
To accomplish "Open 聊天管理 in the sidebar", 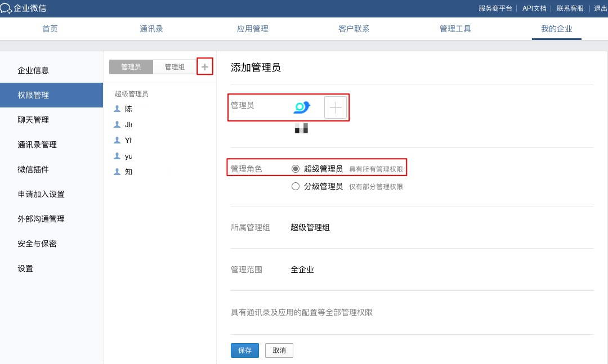I will coord(33,120).
